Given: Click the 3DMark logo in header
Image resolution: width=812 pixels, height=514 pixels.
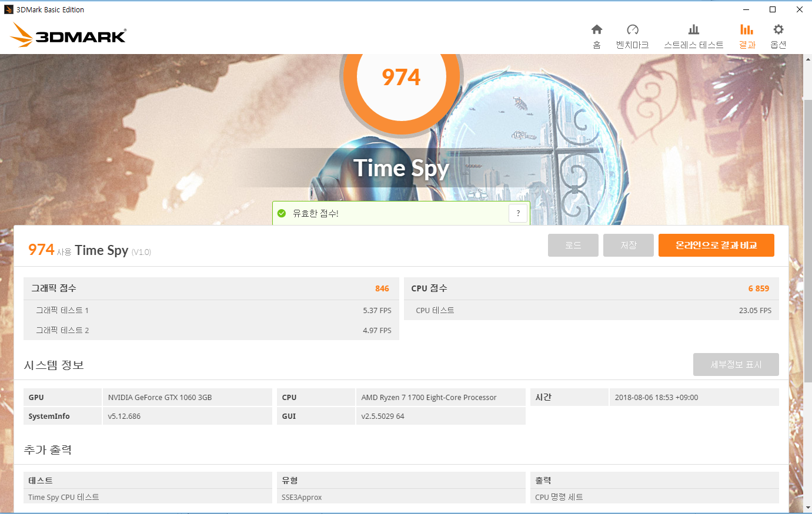Looking at the screenshot, I should (68, 35).
